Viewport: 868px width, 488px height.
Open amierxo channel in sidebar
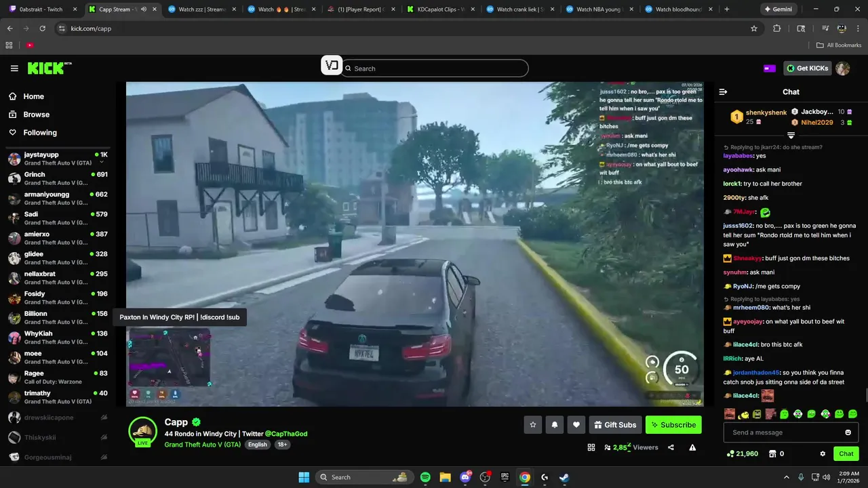point(58,238)
